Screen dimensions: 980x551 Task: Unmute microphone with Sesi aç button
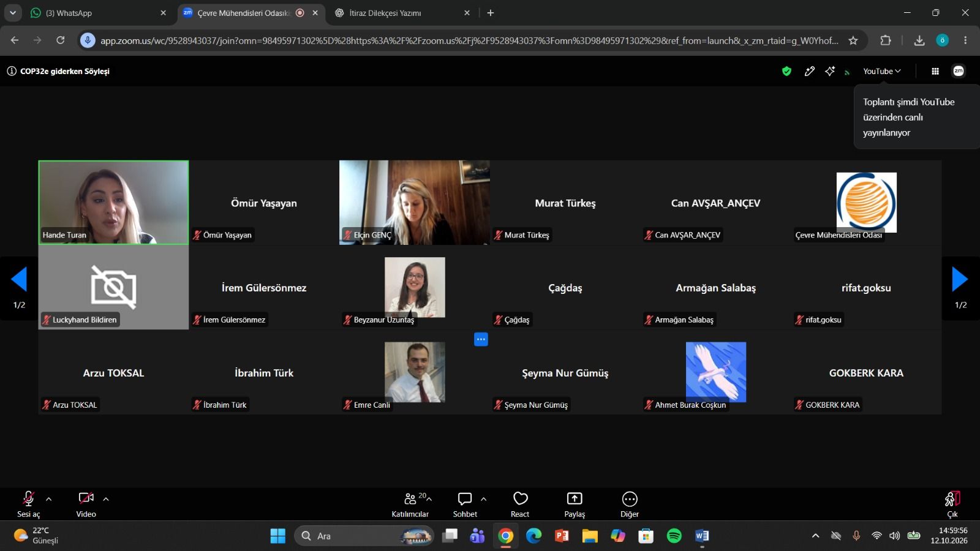tap(28, 504)
